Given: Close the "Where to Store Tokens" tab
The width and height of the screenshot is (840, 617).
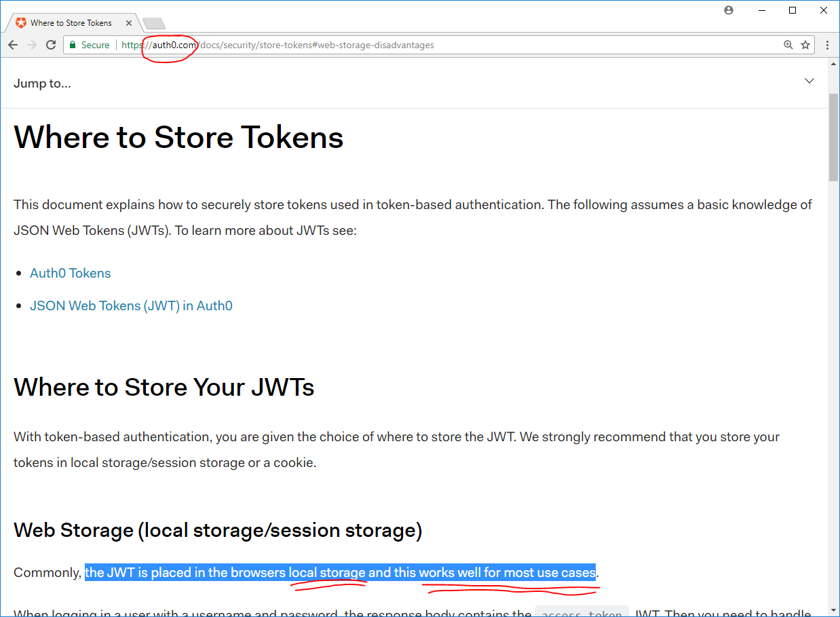Looking at the screenshot, I should (129, 23).
